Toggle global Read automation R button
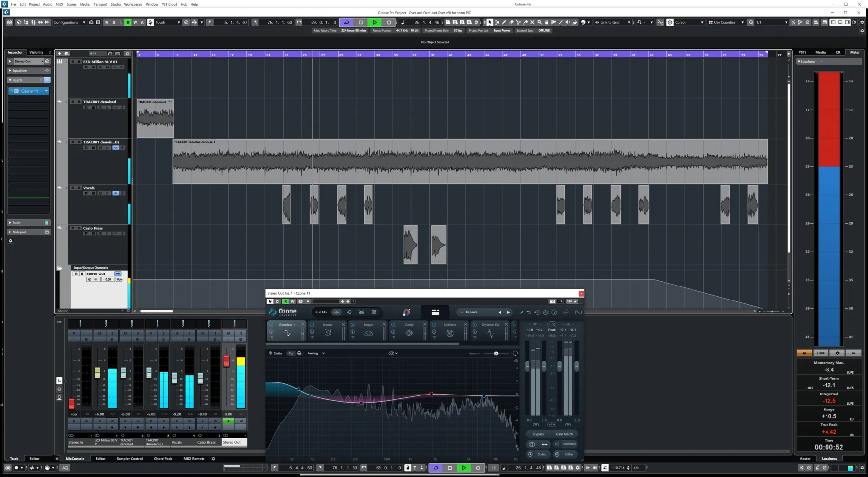Screen dimensions: 868x477 click(x=128, y=22)
